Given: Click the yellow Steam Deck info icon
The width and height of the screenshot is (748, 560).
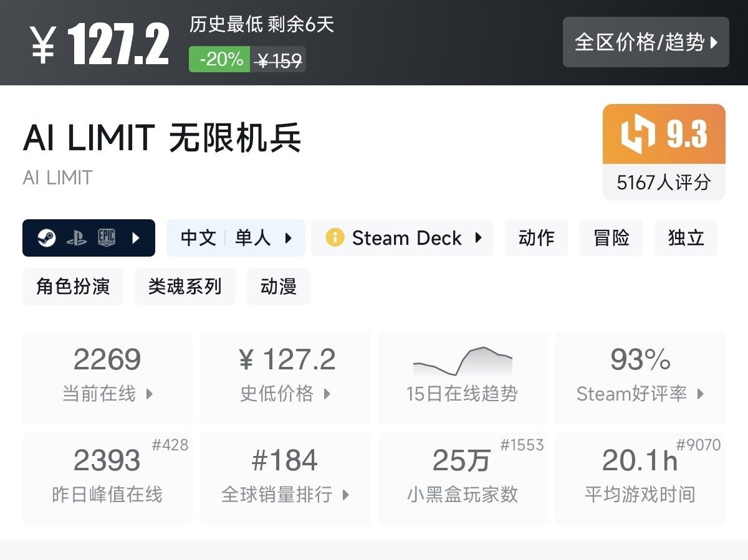Looking at the screenshot, I should [x=335, y=238].
